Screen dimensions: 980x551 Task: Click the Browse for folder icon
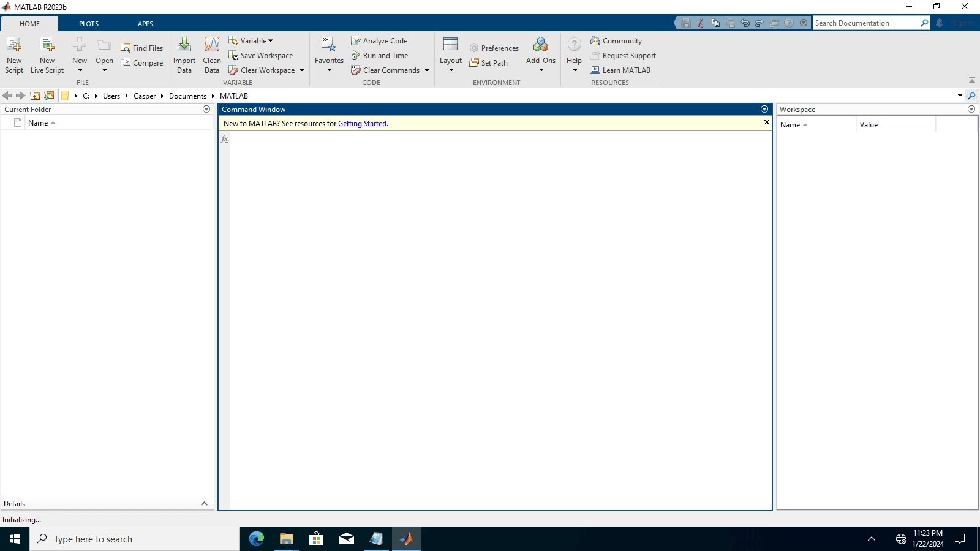pos(49,96)
